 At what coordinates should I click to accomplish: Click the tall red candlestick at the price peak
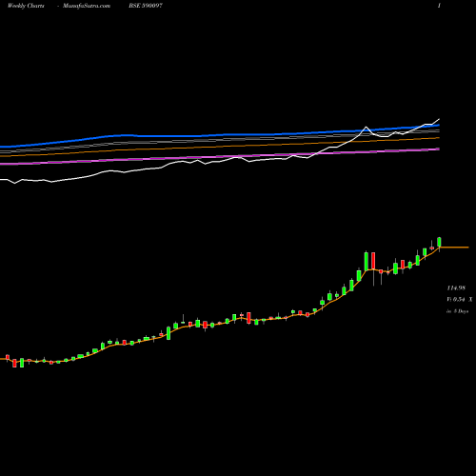tap(373, 261)
